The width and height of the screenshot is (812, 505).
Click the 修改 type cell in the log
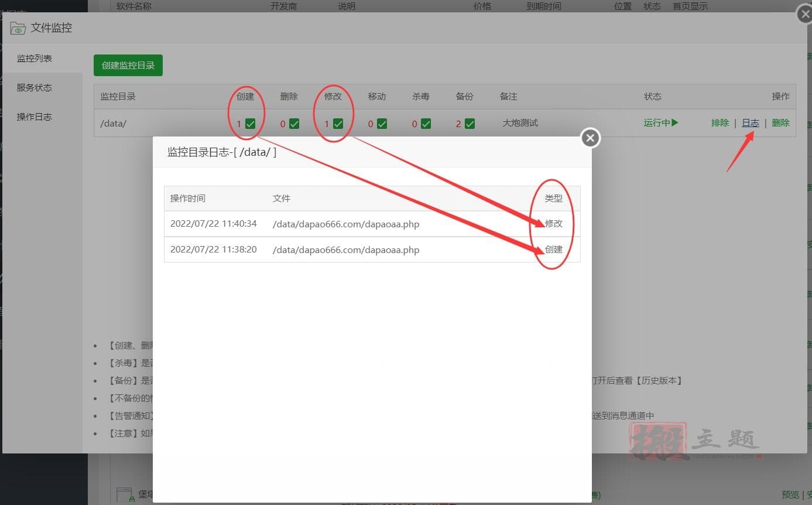pyautogui.click(x=554, y=224)
